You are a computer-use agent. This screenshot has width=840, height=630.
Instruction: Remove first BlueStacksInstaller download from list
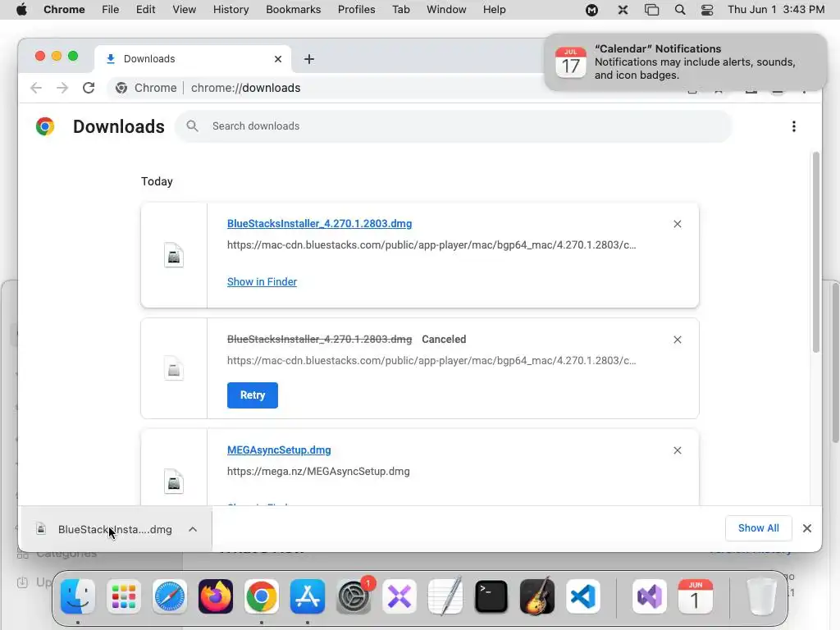(677, 224)
